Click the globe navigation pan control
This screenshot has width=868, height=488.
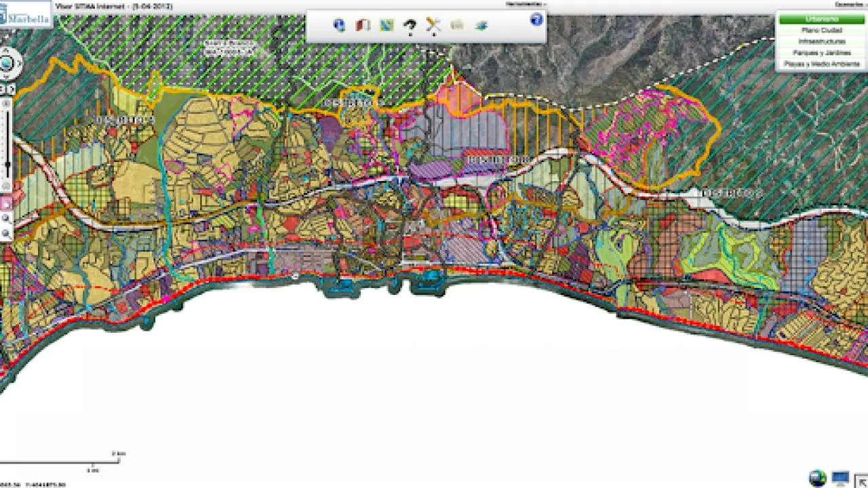[7, 64]
